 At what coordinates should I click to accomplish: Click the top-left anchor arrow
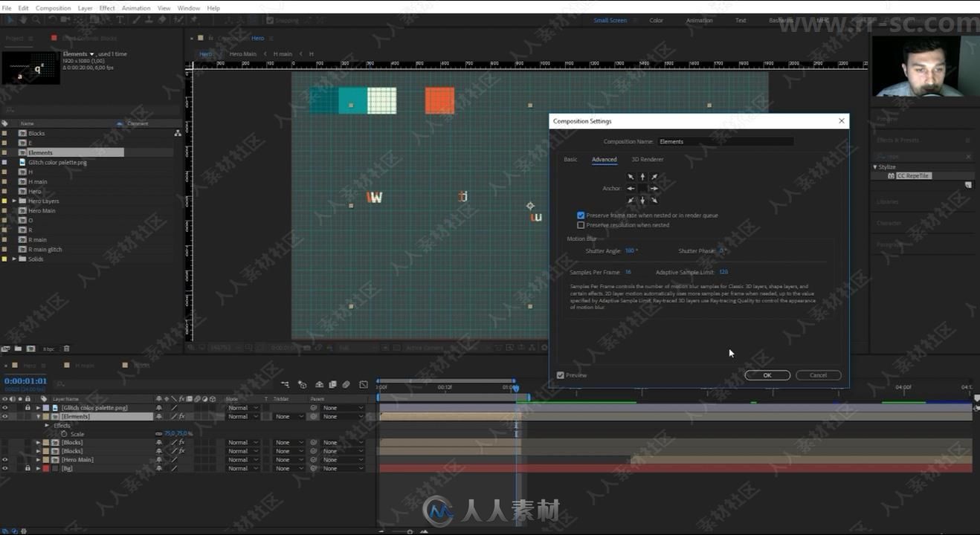click(631, 177)
